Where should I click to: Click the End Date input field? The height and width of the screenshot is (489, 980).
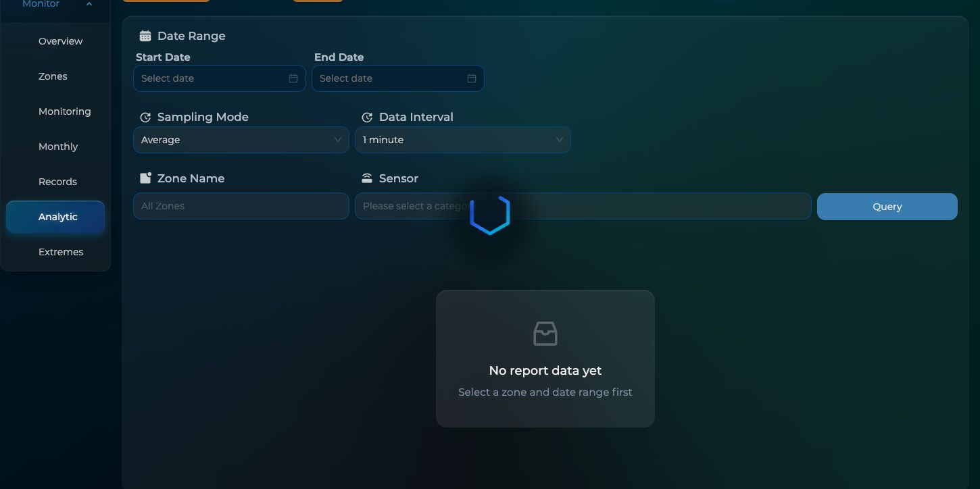pyautogui.click(x=398, y=78)
